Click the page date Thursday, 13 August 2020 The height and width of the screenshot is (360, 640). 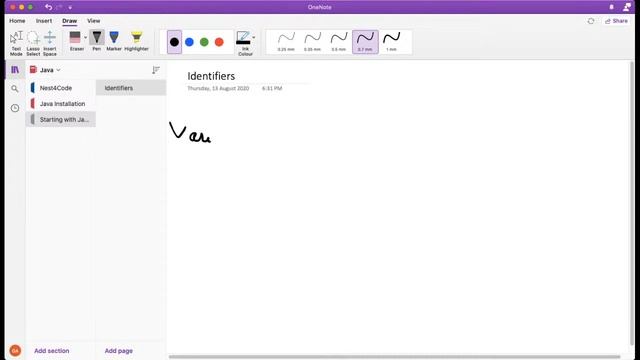(x=218, y=89)
